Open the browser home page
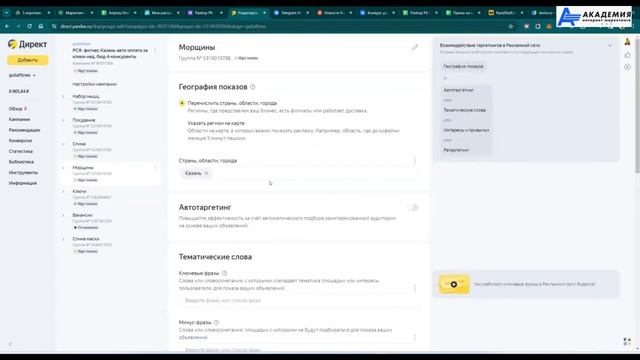This screenshot has width=640, height=360. 40,26
